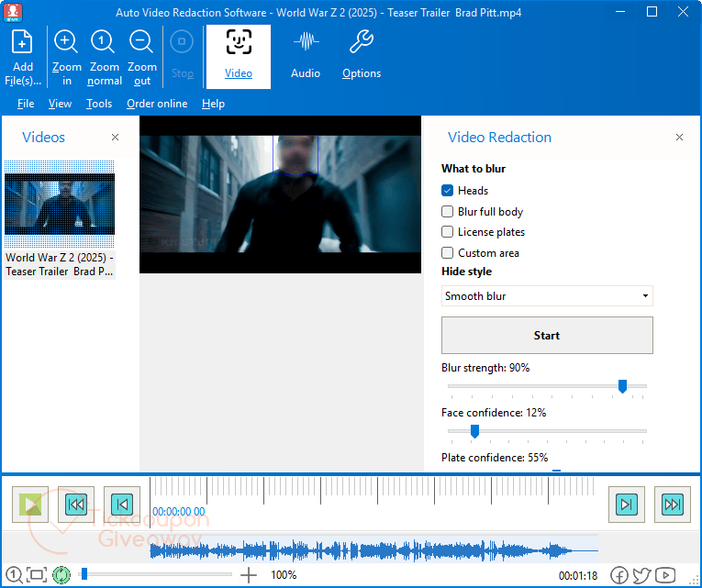This screenshot has width=702, height=588.
Task: Click the timeline zoom reset icon
Action: [x=14, y=574]
